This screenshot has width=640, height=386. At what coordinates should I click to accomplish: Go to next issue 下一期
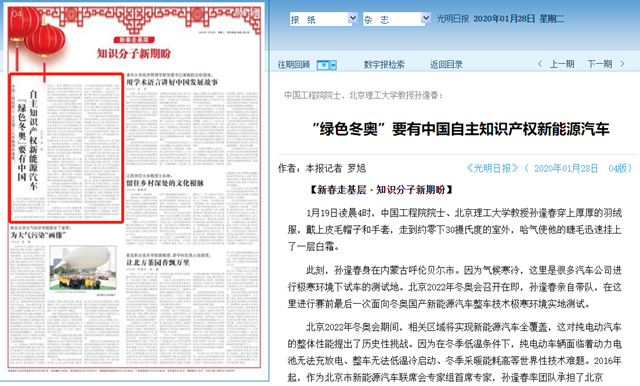tap(600, 64)
